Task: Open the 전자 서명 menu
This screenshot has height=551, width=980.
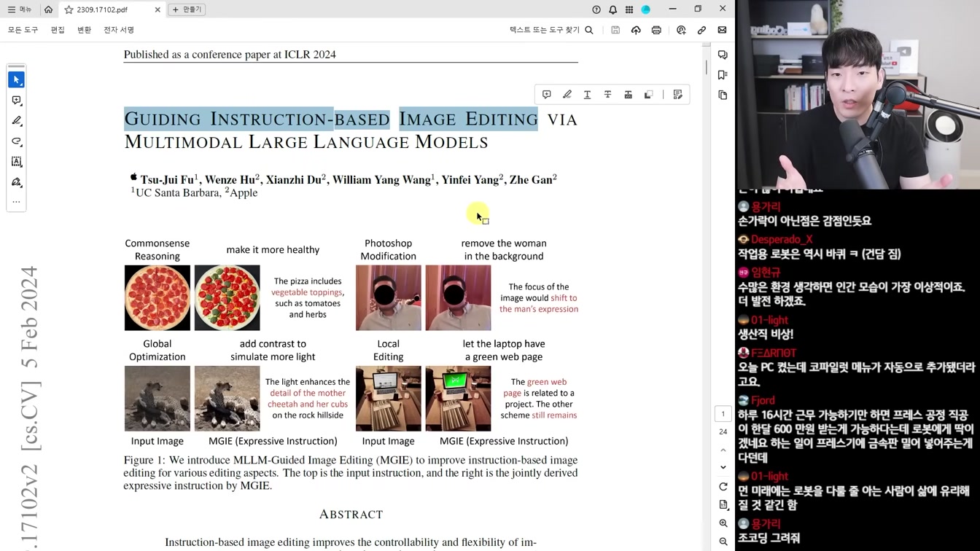Action: click(119, 30)
